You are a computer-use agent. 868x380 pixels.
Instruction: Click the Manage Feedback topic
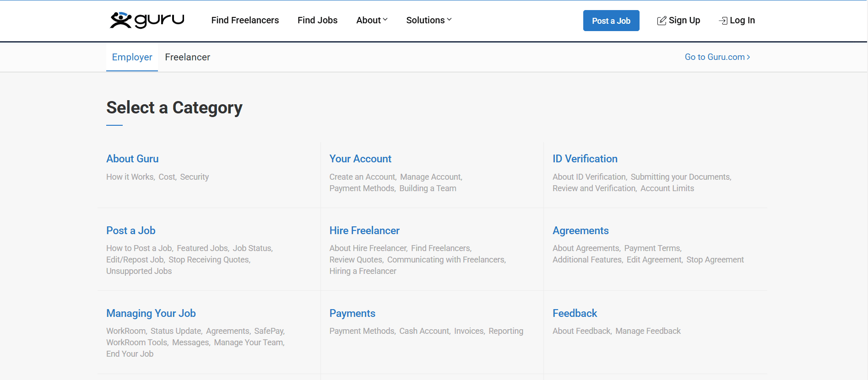click(x=648, y=331)
